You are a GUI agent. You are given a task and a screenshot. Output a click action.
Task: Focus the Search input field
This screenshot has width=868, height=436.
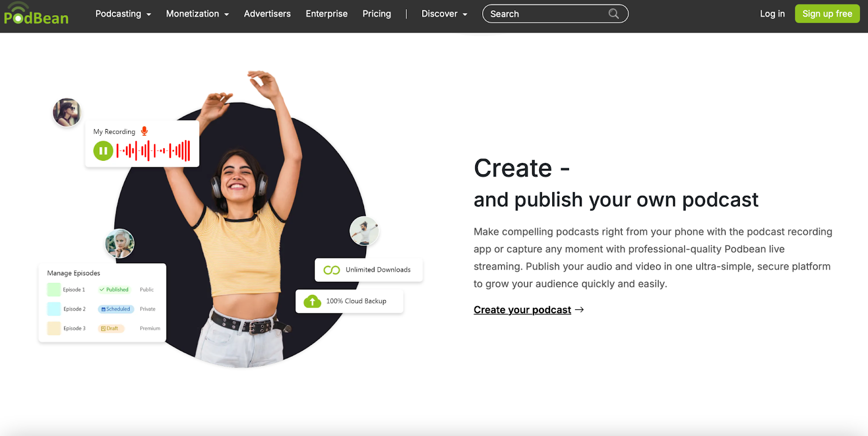pyautogui.click(x=555, y=14)
